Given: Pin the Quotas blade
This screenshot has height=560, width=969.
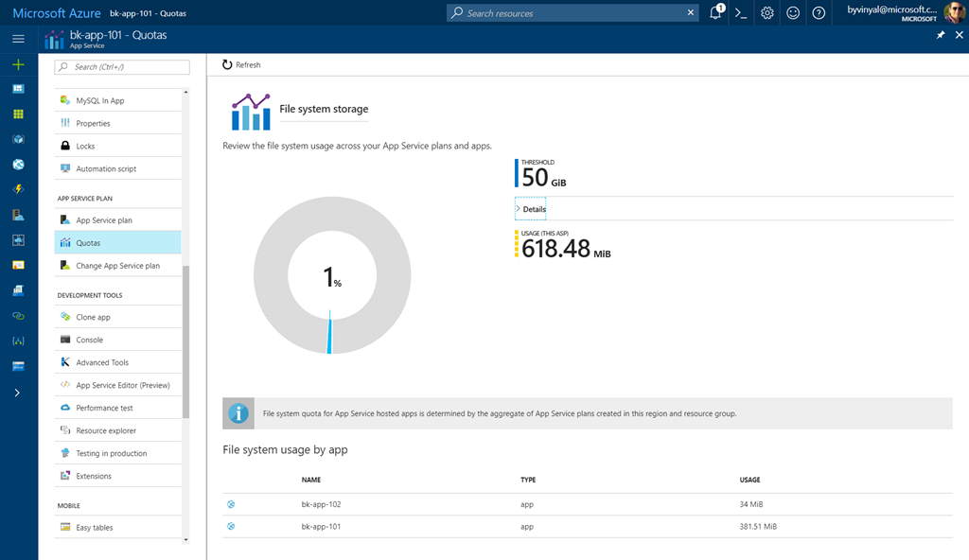Looking at the screenshot, I should click(941, 35).
